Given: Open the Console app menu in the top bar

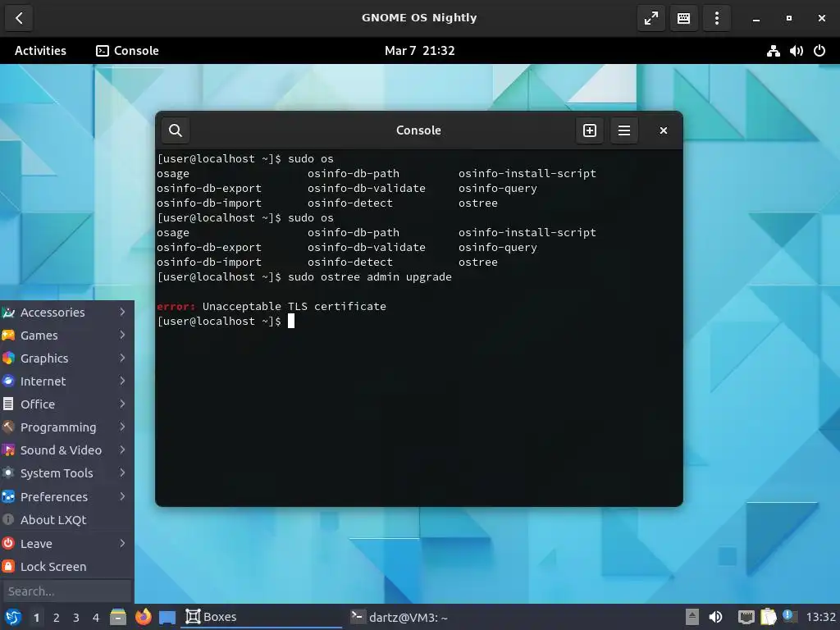Looking at the screenshot, I should [127, 50].
